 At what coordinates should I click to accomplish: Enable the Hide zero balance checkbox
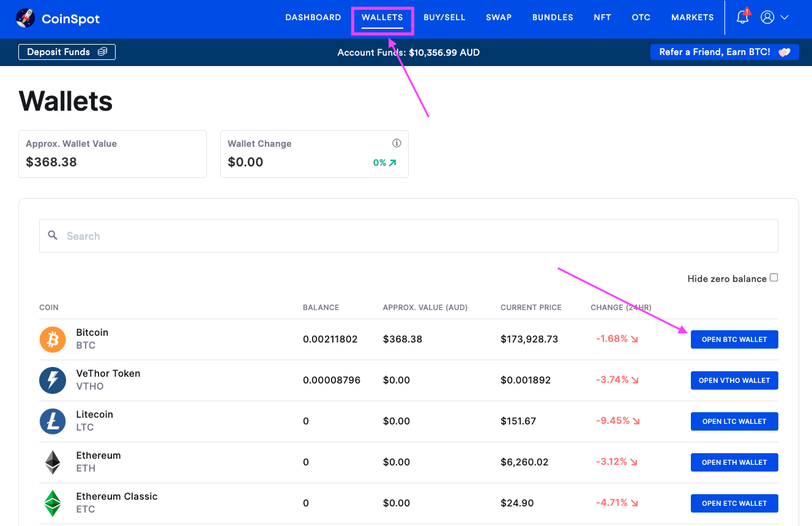[773, 278]
